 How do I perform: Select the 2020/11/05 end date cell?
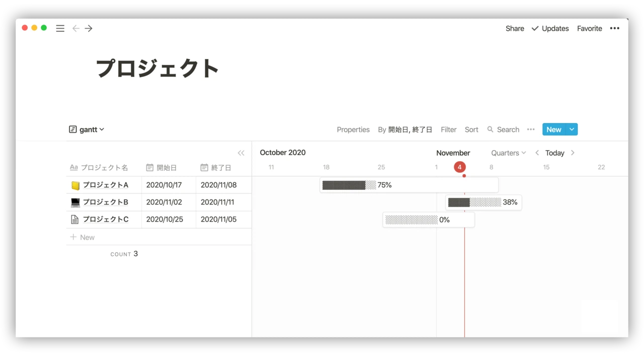[223, 220]
